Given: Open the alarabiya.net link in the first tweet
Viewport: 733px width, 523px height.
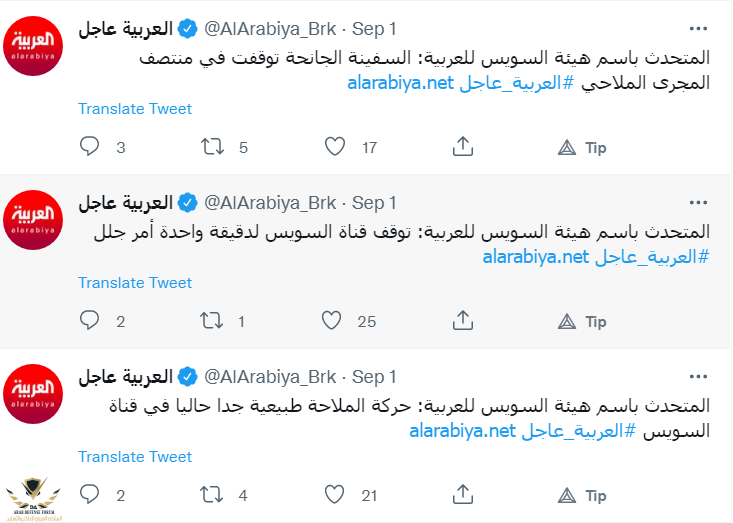Looking at the screenshot, I should pos(401,83).
